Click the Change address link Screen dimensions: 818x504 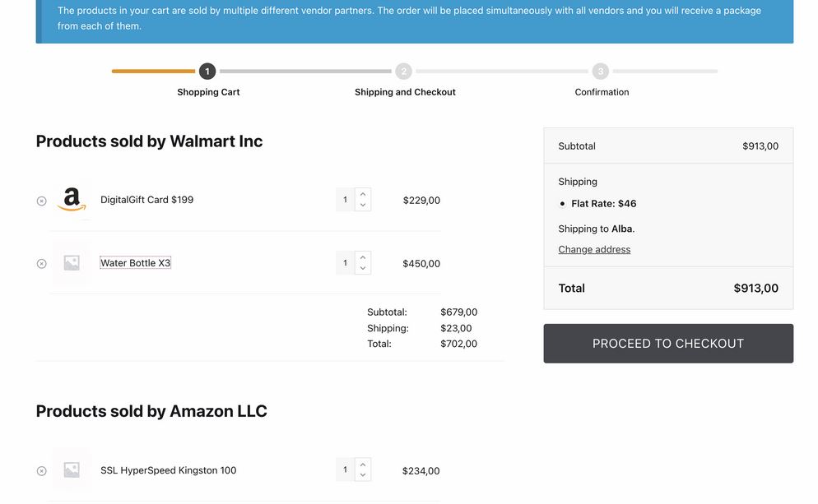coord(594,250)
